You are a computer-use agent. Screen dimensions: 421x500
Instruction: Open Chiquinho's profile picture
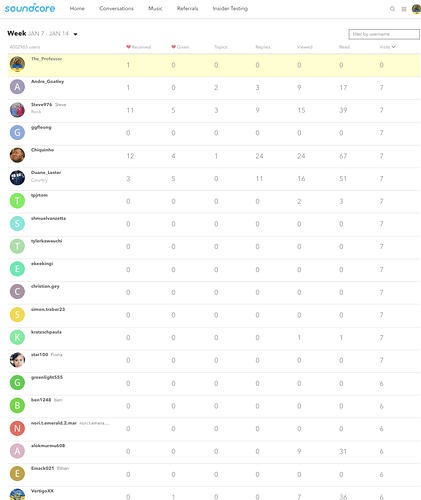tap(17, 155)
